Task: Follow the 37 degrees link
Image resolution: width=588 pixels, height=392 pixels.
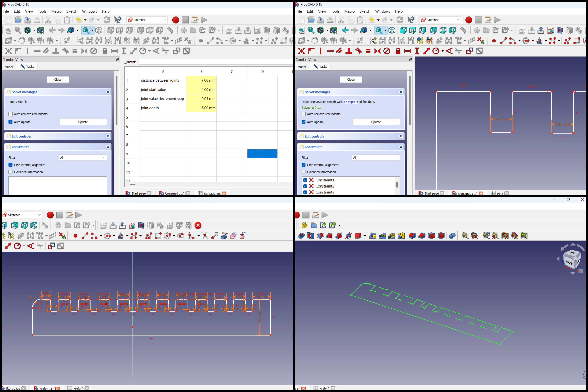Action: tap(351, 102)
